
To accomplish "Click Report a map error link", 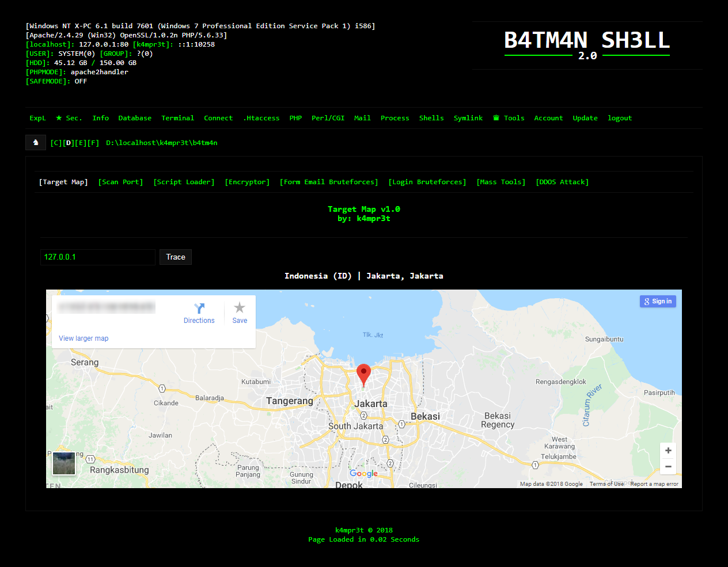I will pyautogui.click(x=654, y=484).
